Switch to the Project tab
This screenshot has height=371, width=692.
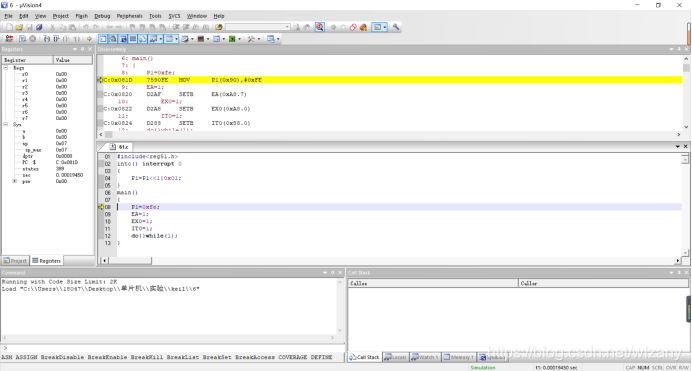coord(15,261)
